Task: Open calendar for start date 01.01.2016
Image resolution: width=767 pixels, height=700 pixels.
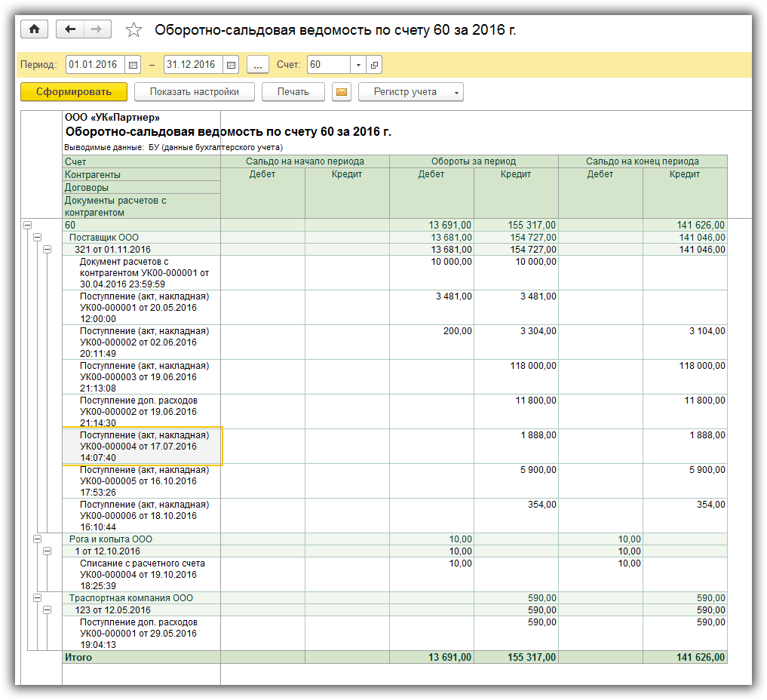Action: point(133,65)
